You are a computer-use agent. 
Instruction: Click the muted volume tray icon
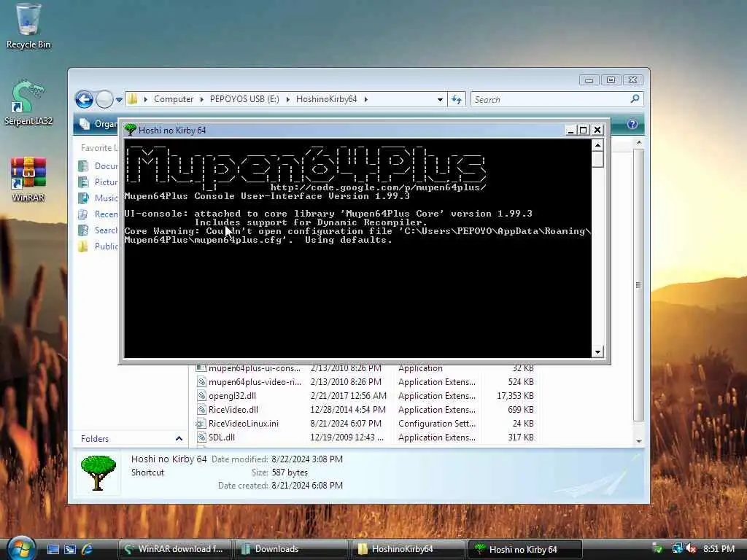click(x=691, y=548)
